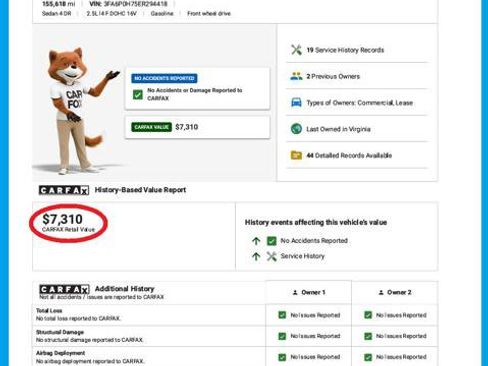The height and width of the screenshot is (366, 488).
Task: Click the Owner 1 person icon
Action: pyautogui.click(x=295, y=292)
